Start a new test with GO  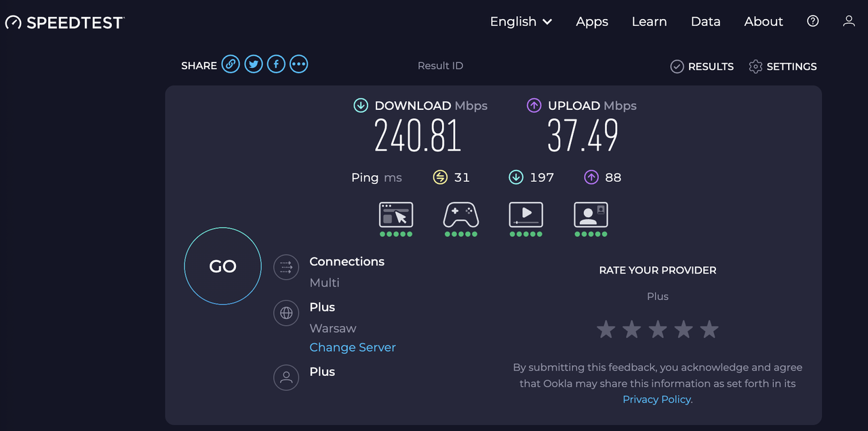222,266
